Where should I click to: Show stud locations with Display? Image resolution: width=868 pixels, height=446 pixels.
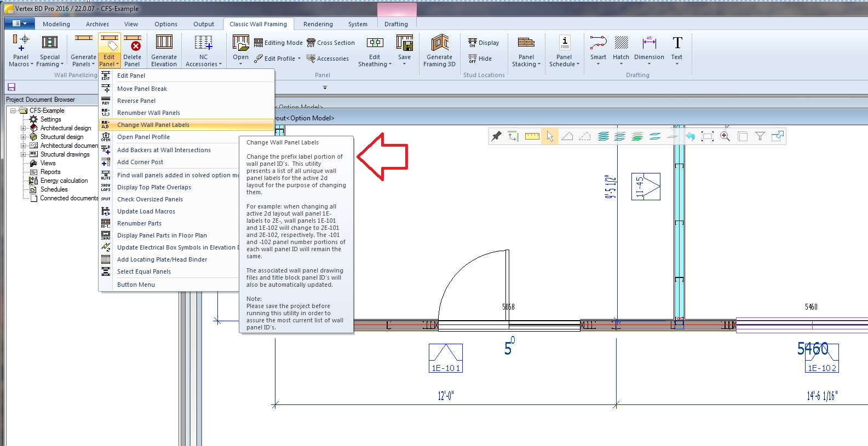484,43
